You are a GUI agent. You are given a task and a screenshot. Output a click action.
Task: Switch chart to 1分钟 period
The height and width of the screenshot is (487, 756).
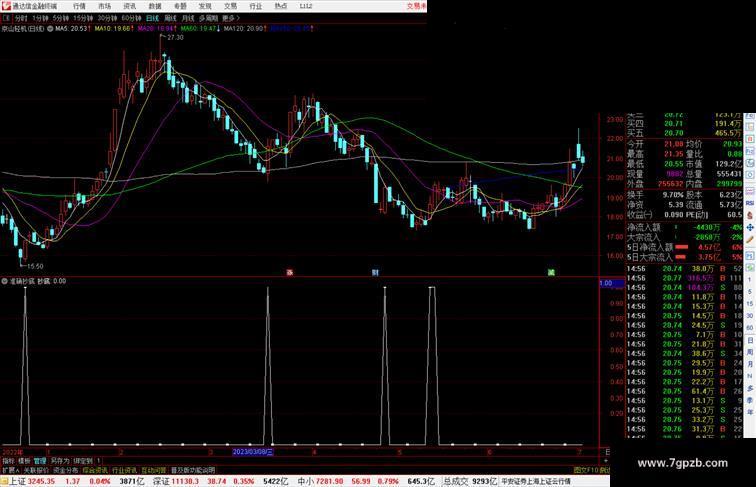40,18
